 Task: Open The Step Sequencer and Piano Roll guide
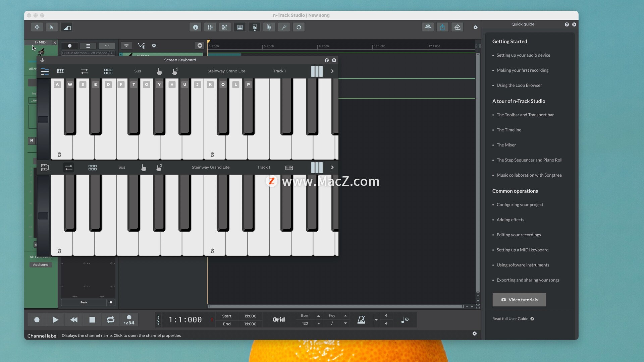529,160
